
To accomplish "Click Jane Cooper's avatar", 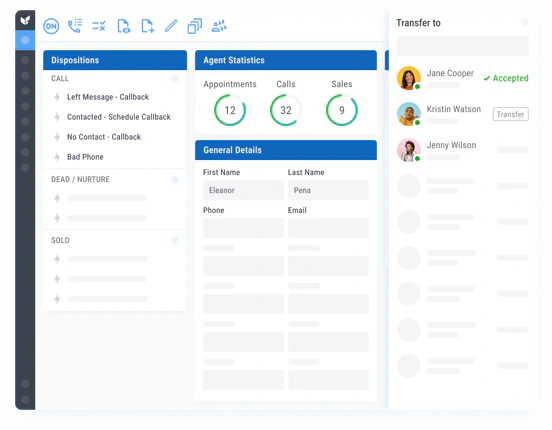I will [x=409, y=78].
